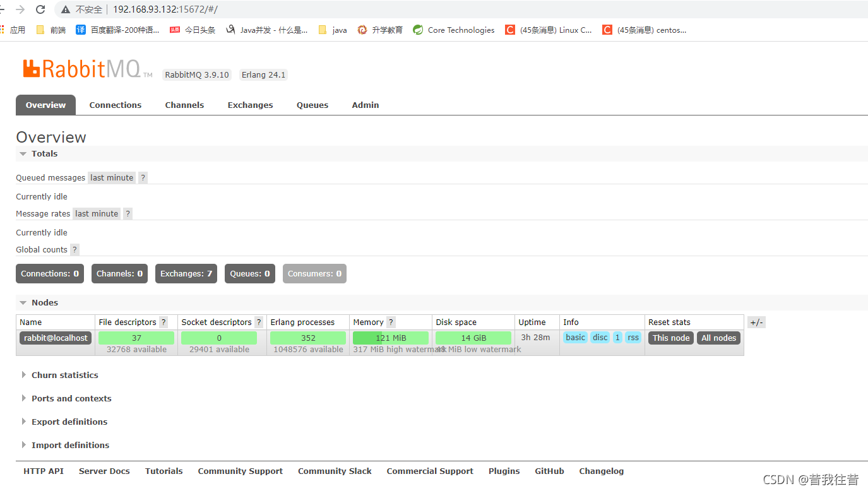Open the Linux C... CSDN bookmark
Viewport: 868px width, 491px height.
coord(549,30)
